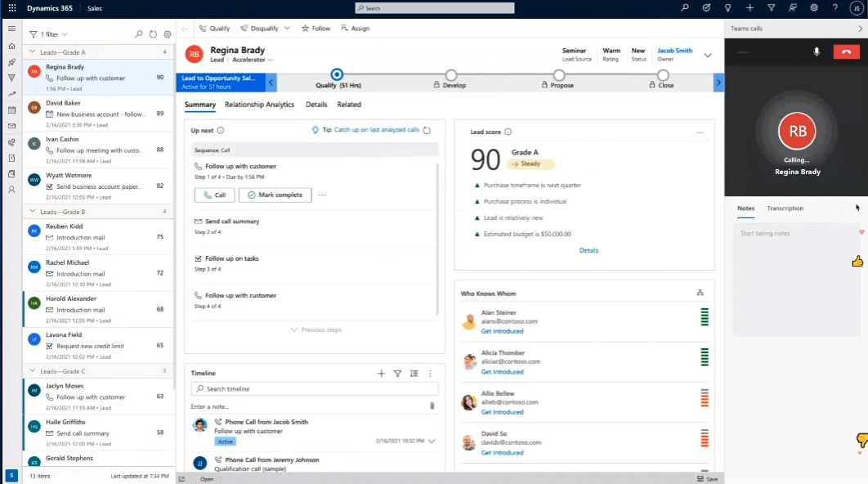868x484 pixels.
Task: Refresh the leads work list
Action: pos(153,34)
